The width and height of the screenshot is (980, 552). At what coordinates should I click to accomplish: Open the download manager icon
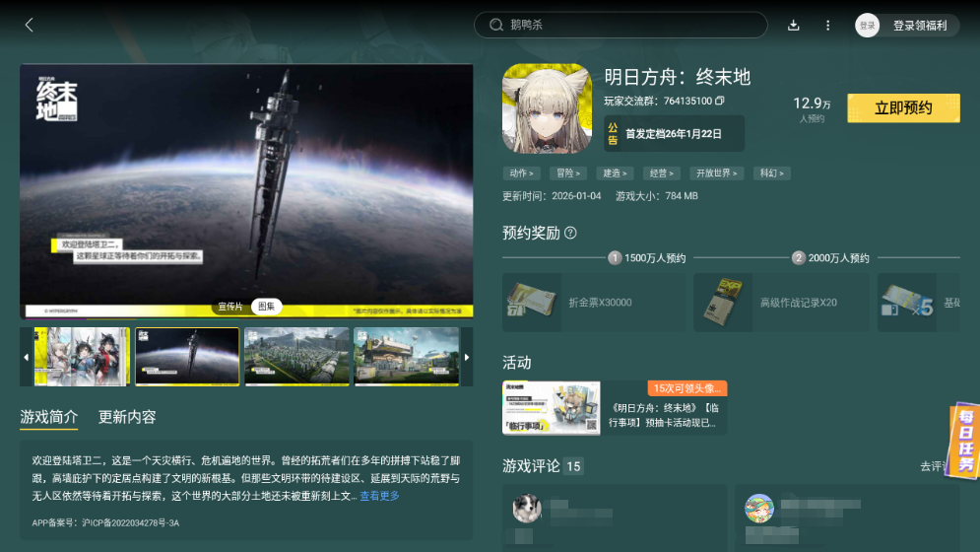click(x=794, y=26)
